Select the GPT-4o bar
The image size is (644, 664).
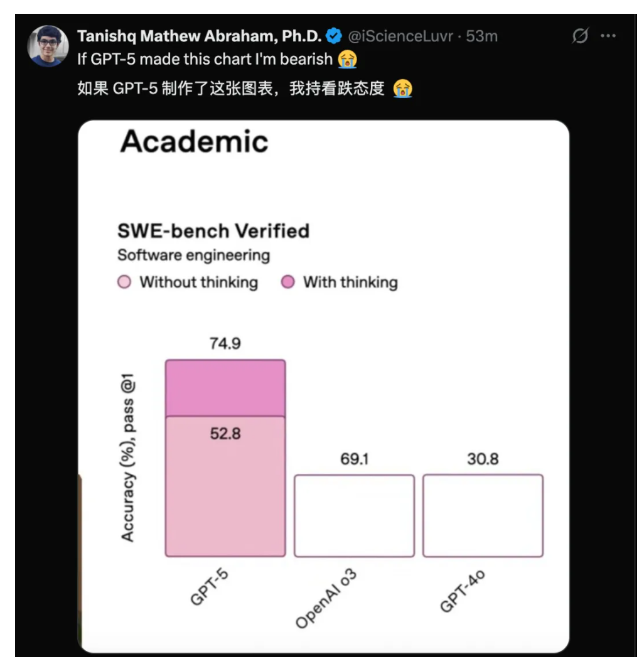pyautogui.click(x=483, y=515)
